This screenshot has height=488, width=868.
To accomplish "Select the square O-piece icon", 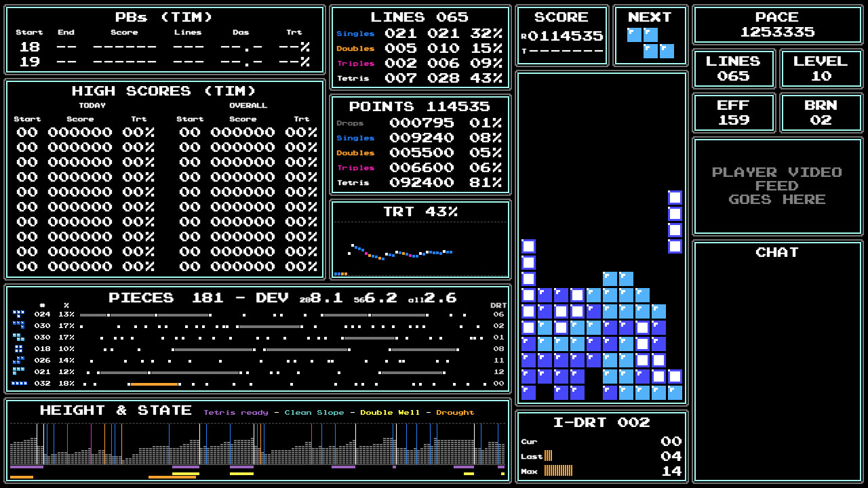I will click(18, 349).
